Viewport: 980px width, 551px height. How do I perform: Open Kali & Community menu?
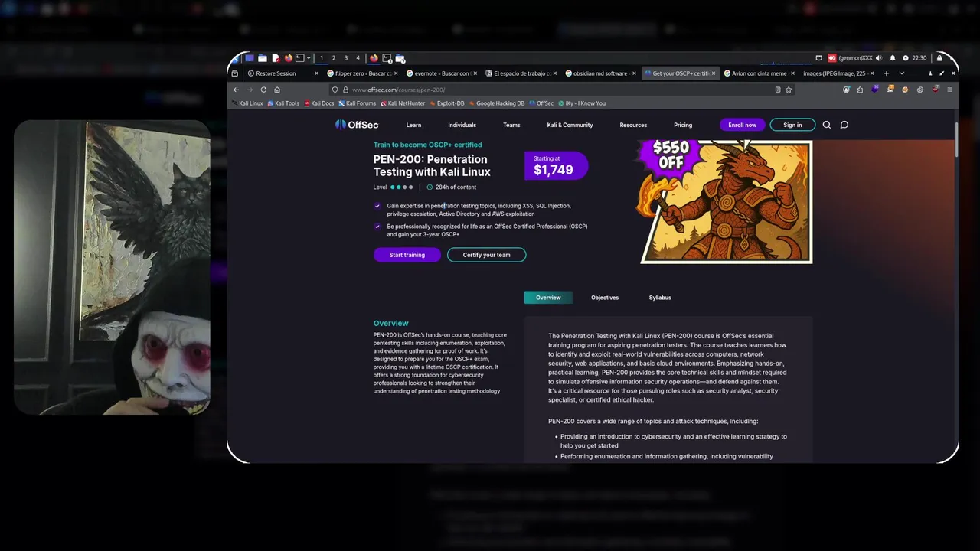(x=570, y=125)
